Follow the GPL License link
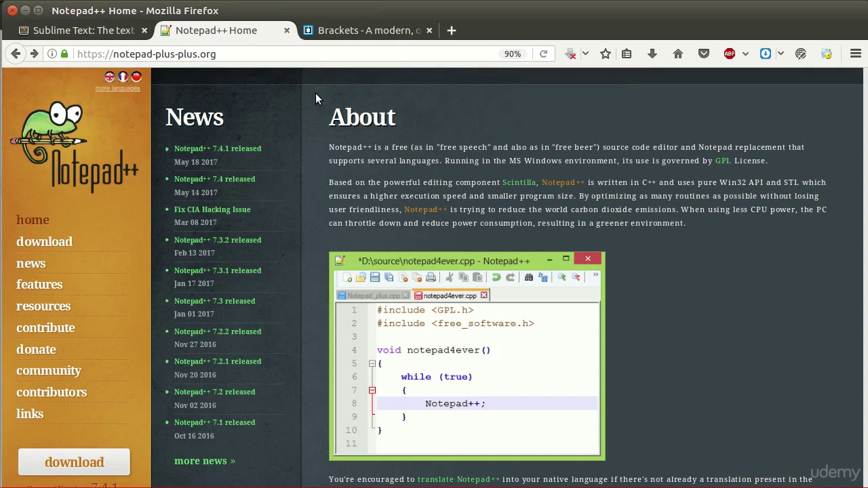Screen dimensions: 868x488 [723, 161]
